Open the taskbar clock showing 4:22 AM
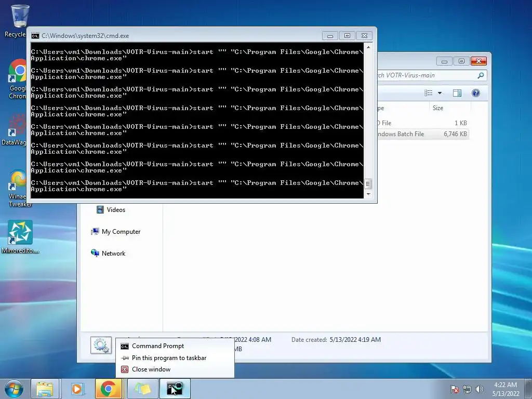The height and width of the screenshot is (399, 532). pyautogui.click(x=506, y=389)
